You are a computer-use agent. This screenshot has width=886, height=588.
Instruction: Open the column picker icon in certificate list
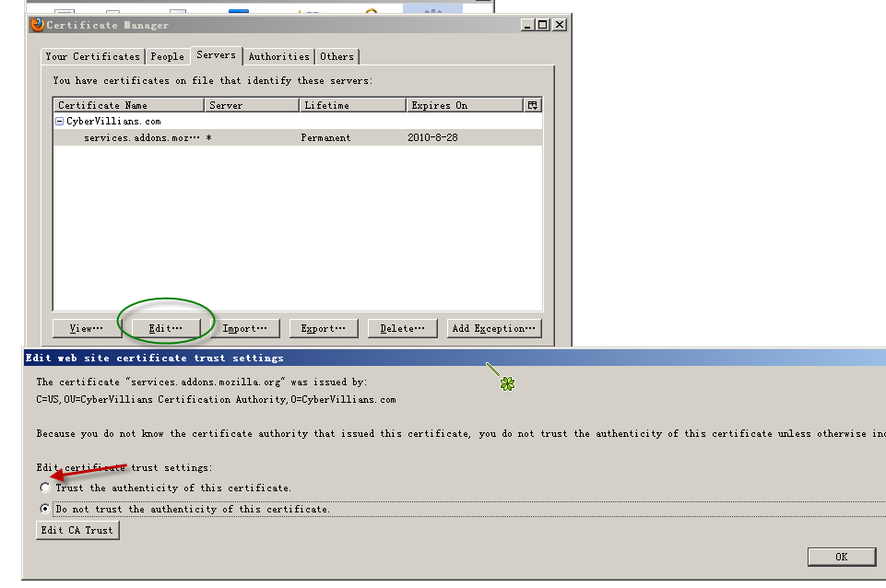coord(533,105)
